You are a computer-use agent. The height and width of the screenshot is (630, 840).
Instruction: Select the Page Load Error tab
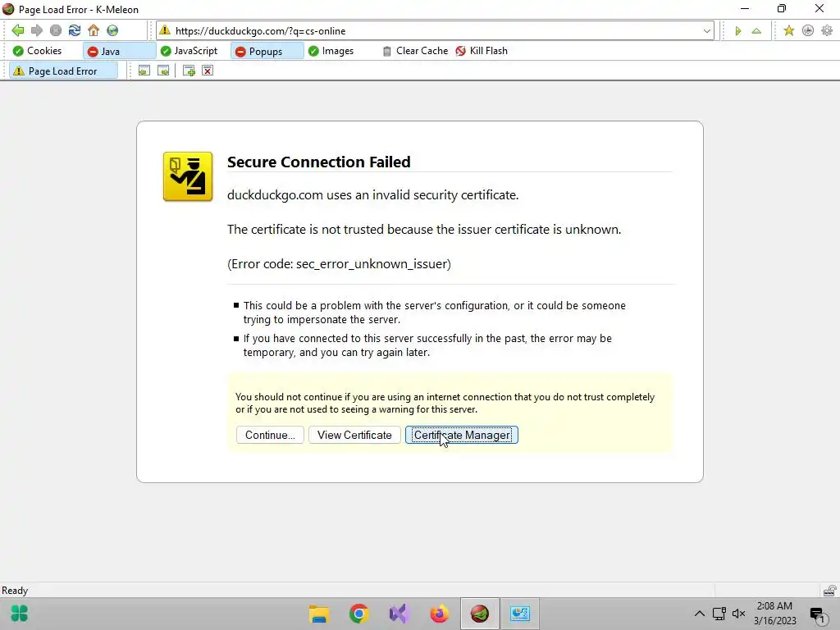(x=63, y=71)
